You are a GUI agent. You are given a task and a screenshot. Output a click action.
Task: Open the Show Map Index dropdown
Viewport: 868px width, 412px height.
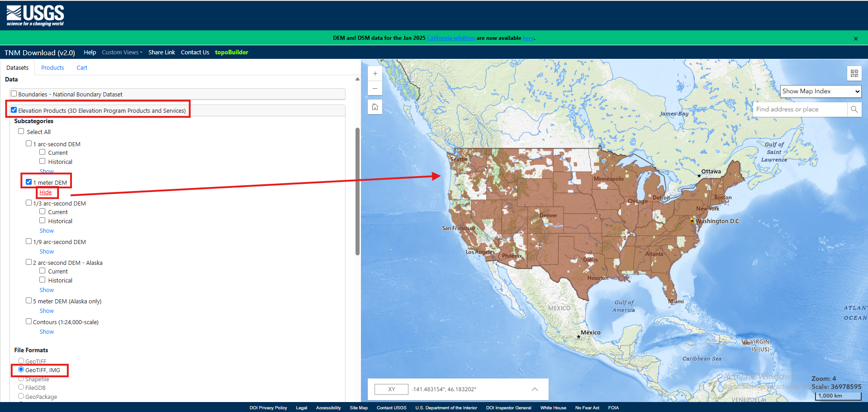[x=821, y=91]
